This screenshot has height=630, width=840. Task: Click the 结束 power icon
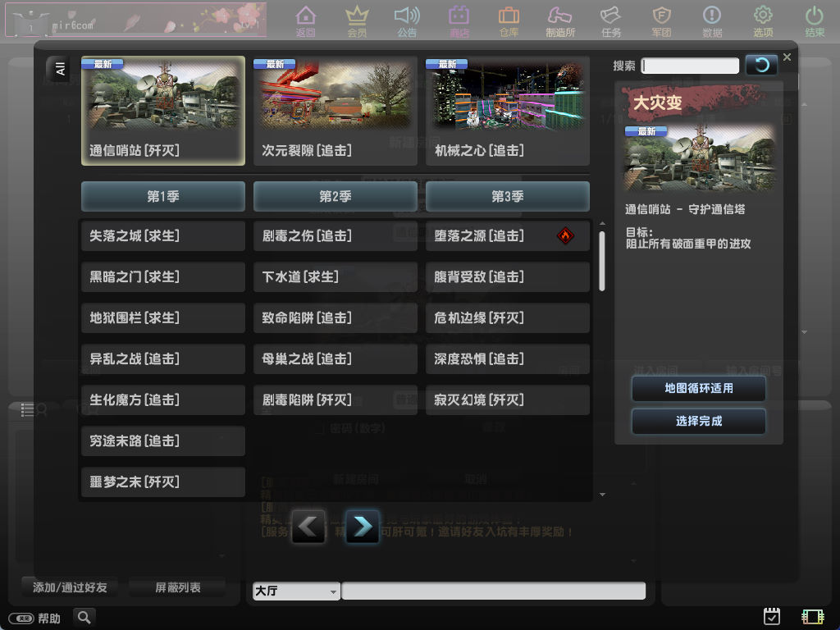coord(815,21)
